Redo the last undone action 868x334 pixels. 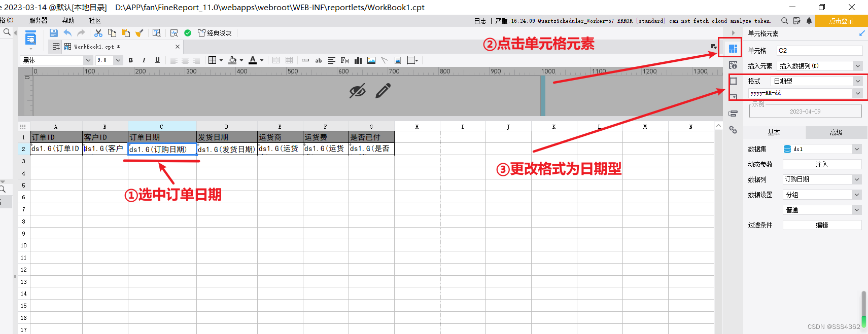click(x=81, y=33)
